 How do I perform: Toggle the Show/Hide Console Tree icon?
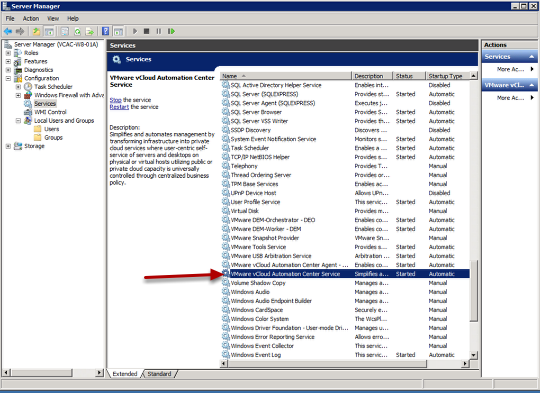coord(49,31)
